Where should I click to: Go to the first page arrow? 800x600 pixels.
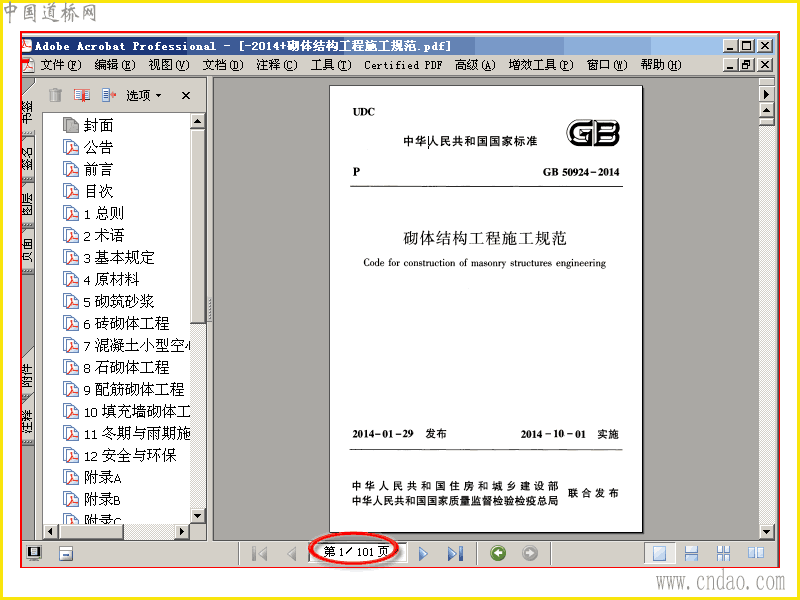click(x=260, y=554)
